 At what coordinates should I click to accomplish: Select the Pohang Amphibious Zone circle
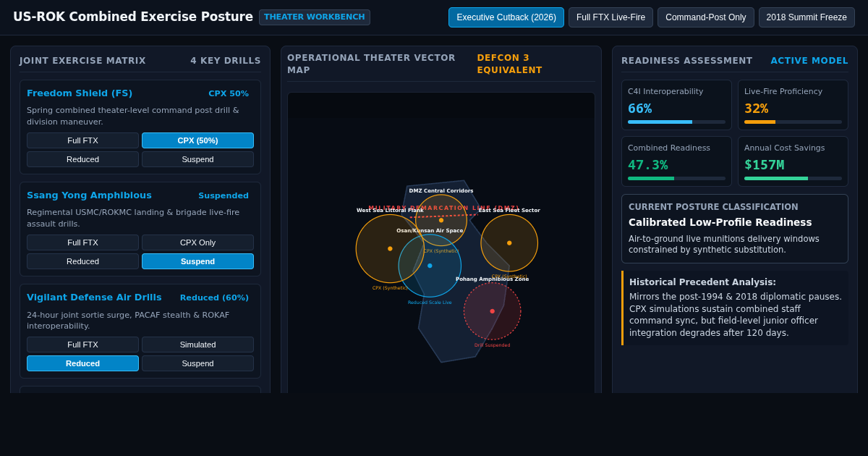pyautogui.click(x=493, y=311)
